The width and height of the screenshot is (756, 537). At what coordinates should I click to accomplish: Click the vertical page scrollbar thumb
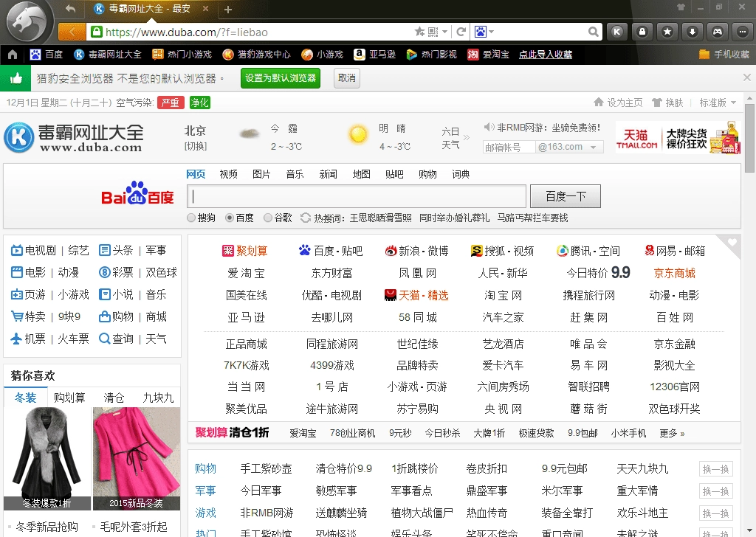coord(749,137)
